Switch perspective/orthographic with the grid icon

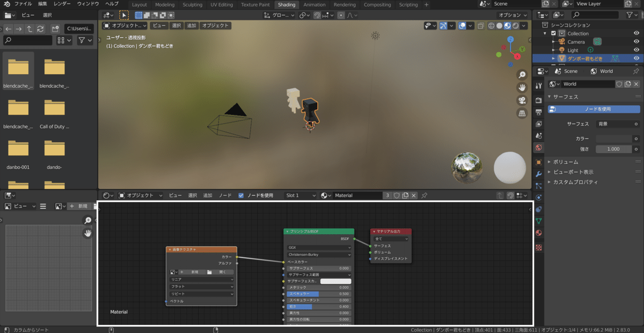click(x=522, y=113)
